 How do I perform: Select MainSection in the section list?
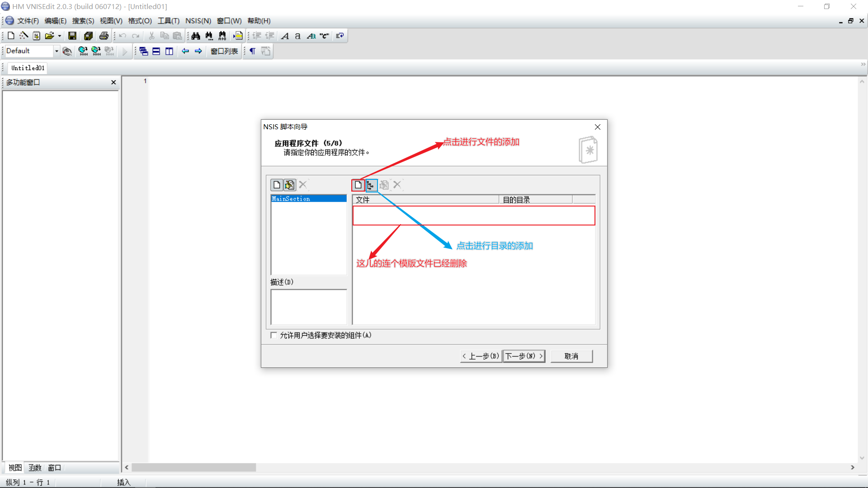coord(309,198)
